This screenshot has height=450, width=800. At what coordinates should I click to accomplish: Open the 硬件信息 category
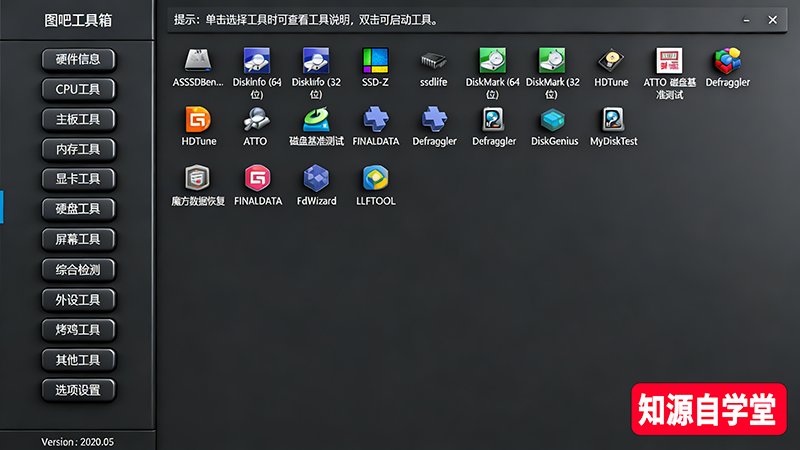pos(78,60)
